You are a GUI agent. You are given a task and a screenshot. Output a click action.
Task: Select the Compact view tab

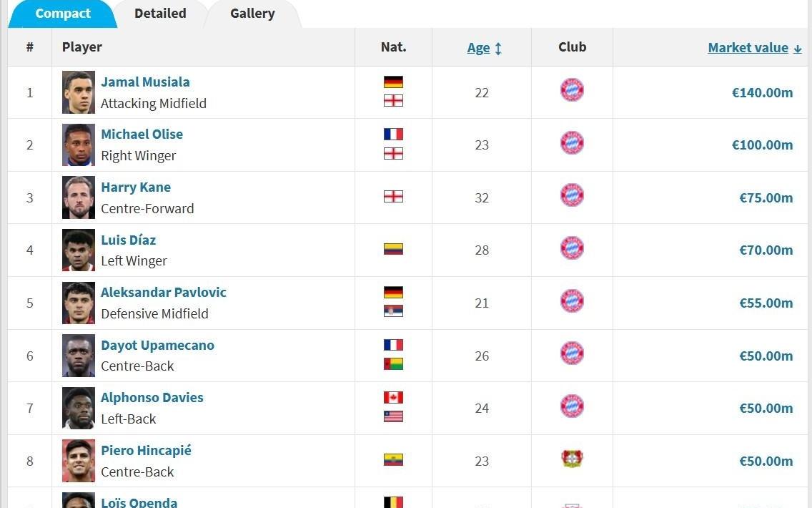(x=63, y=14)
